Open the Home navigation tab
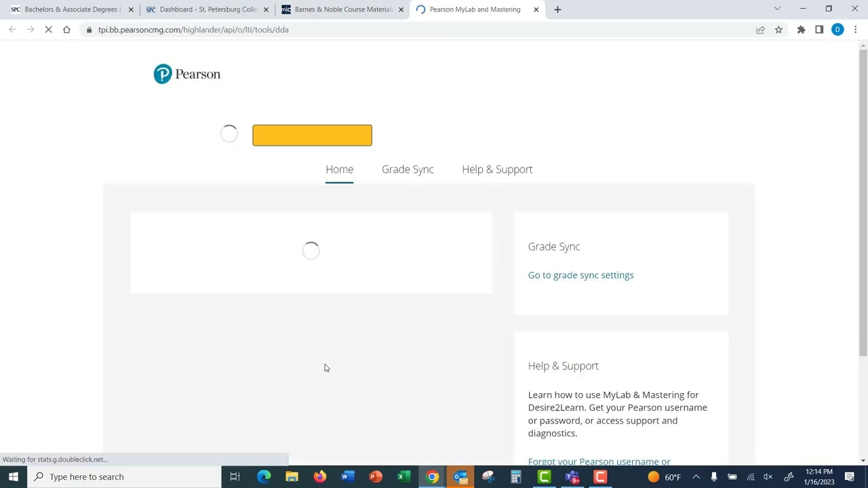Screen dimensions: 868x488 tap(339, 169)
